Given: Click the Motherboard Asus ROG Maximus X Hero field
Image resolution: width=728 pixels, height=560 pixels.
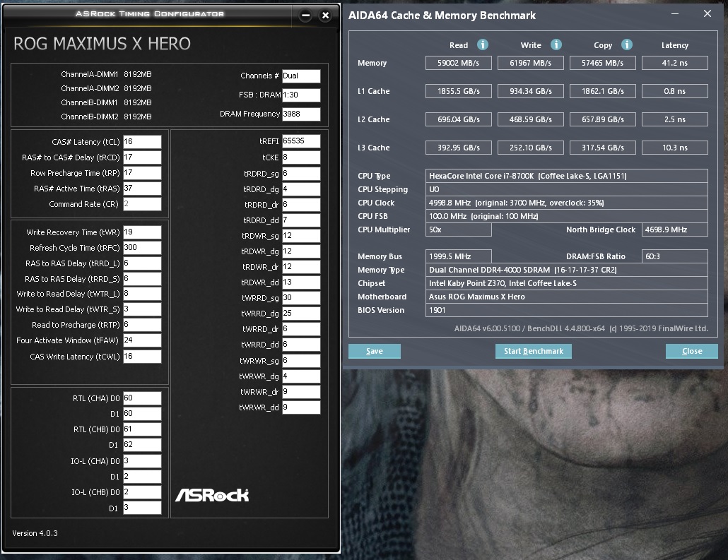Looking at the screenshot, I should (566, 297).
